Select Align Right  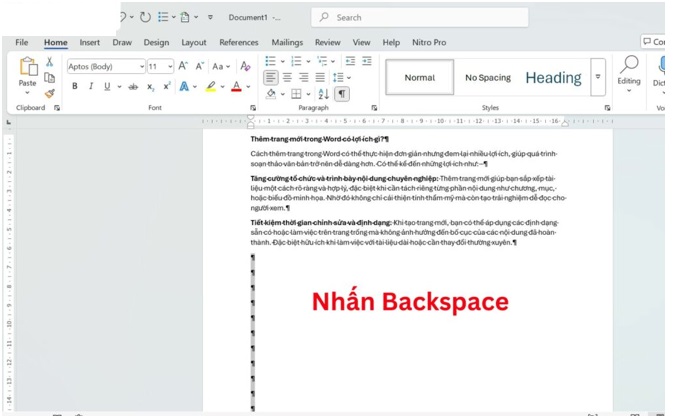(304, 78)
